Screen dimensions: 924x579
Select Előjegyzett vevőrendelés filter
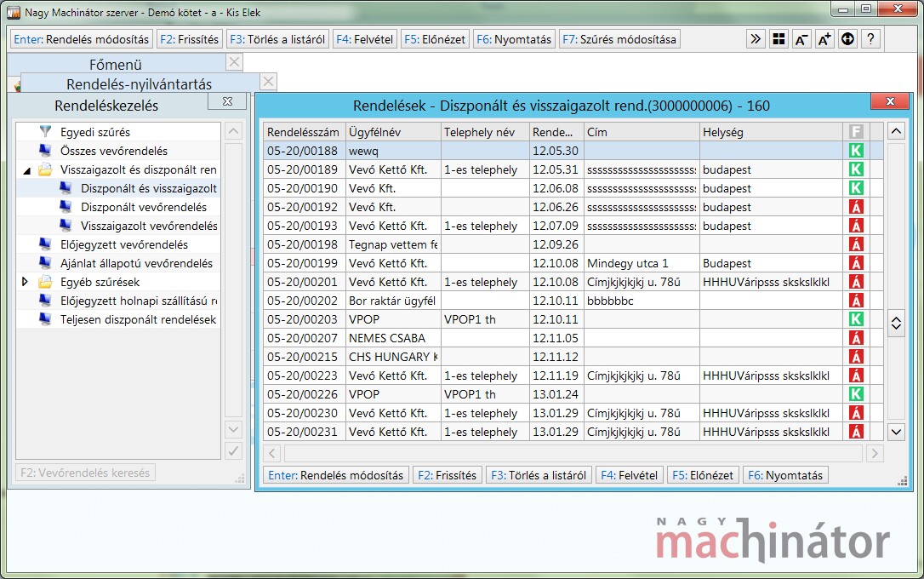(x=123, y=244)
